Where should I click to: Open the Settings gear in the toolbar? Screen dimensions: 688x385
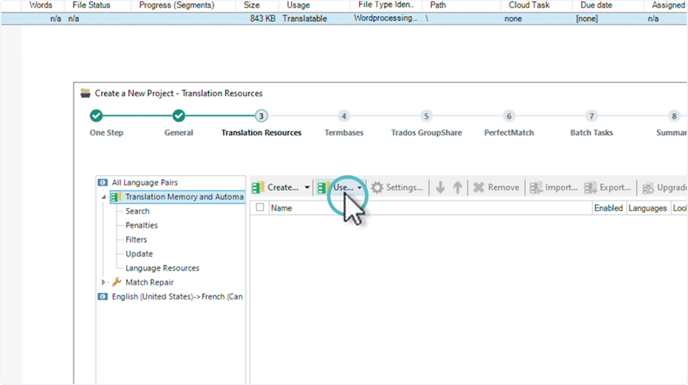377,187
